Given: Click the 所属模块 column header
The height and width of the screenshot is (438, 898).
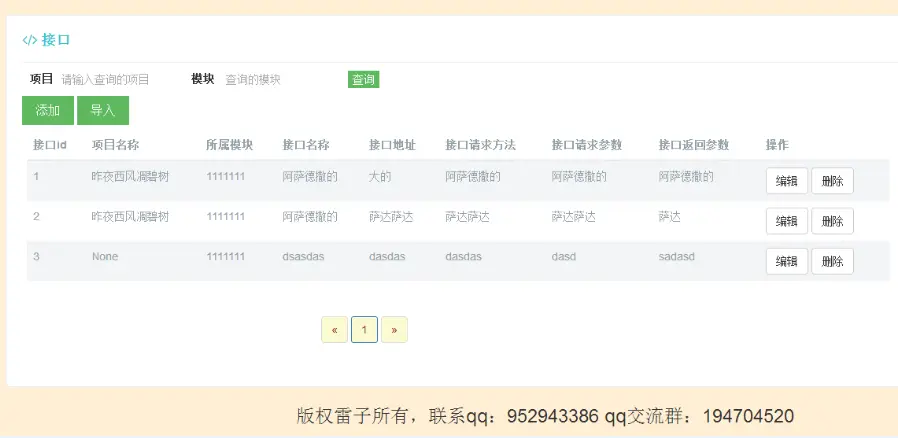Looking at the screenshot, I should [x=230, y=145].
